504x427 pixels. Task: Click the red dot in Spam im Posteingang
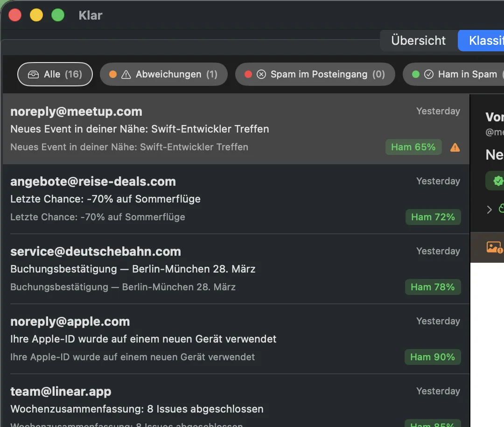[248, 74]
